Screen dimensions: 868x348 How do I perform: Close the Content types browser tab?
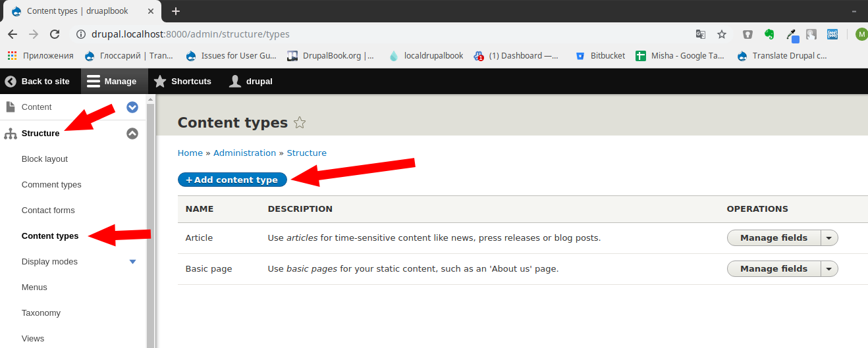[x=151, y=11]
